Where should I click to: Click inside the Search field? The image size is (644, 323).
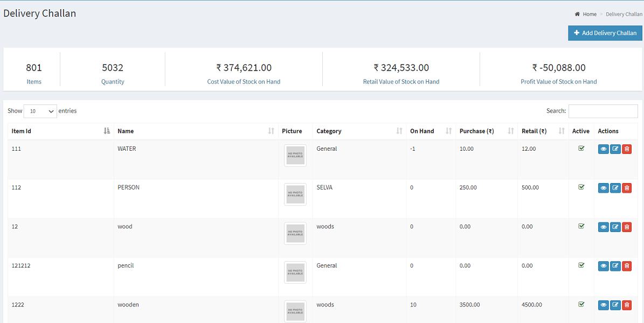(x=603, y=111)
